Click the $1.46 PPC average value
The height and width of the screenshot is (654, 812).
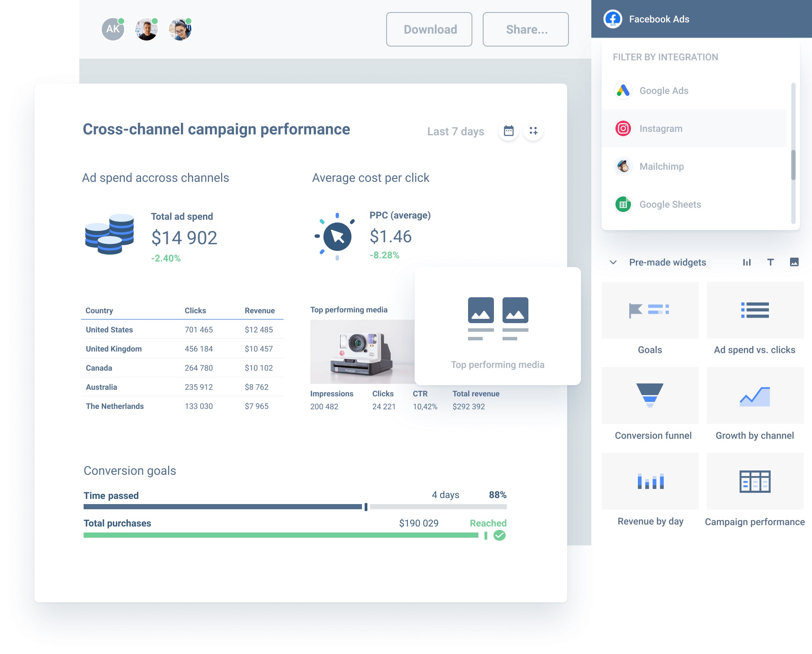(390, 237)
